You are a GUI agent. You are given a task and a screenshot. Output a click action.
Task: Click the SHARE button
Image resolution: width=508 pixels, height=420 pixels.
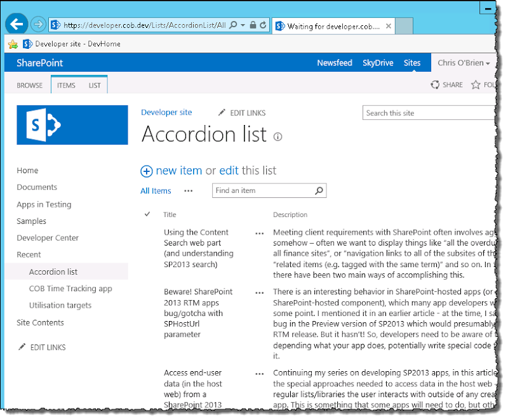446,85
